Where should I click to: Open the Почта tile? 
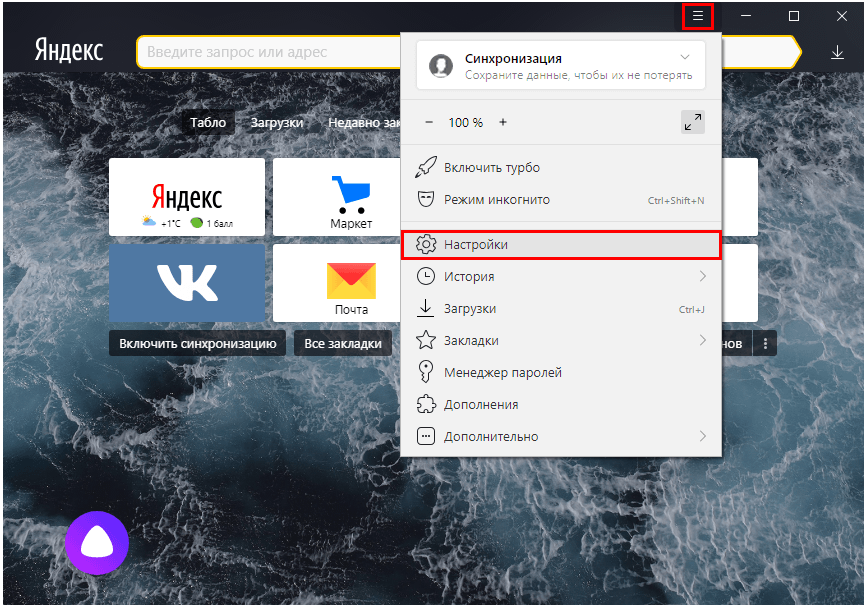point(337,283)
